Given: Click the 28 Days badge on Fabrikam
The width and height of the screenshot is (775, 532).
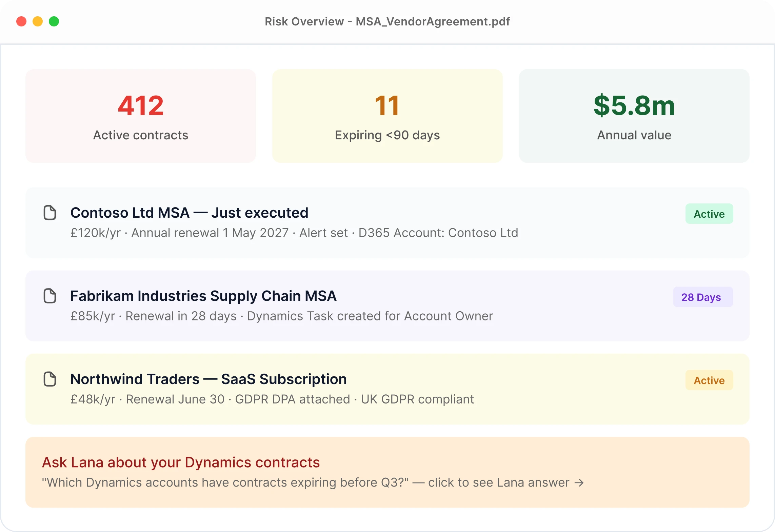Looking at the screenshot, I should coord(703,297).
